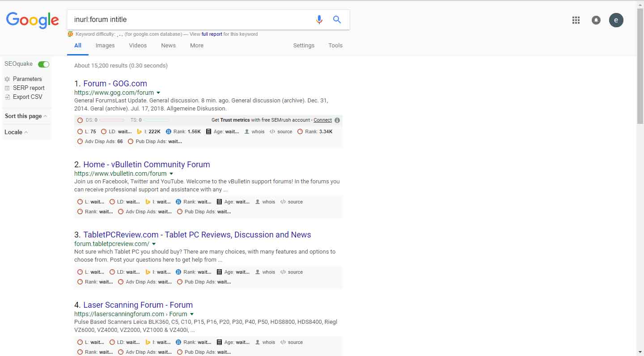644x356 pixels.
Task: Expand the Sort this page section
Action: click(26, 116)
